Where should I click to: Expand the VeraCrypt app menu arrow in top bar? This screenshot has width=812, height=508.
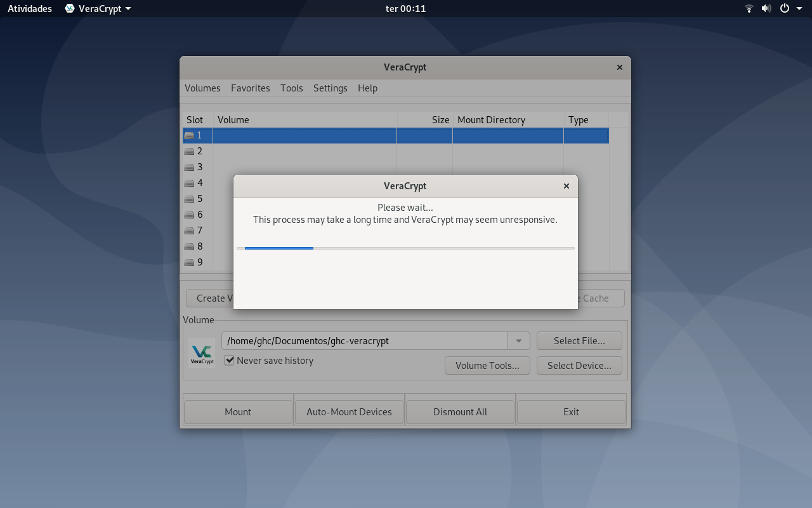(128, 9)
